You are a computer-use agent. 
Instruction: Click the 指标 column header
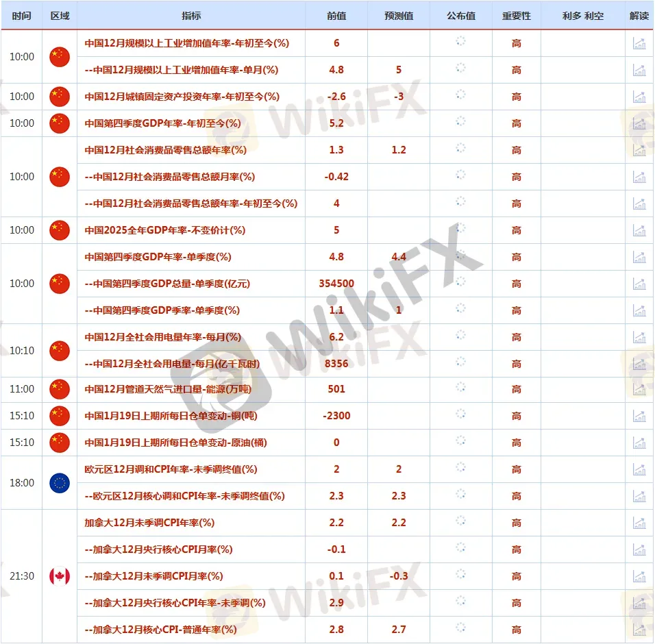(x=191, y=16)
